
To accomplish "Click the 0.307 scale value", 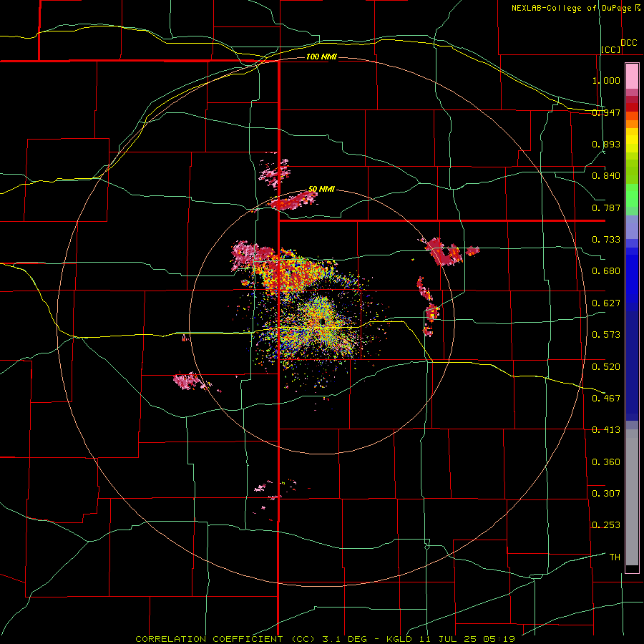I will (606, 494).
